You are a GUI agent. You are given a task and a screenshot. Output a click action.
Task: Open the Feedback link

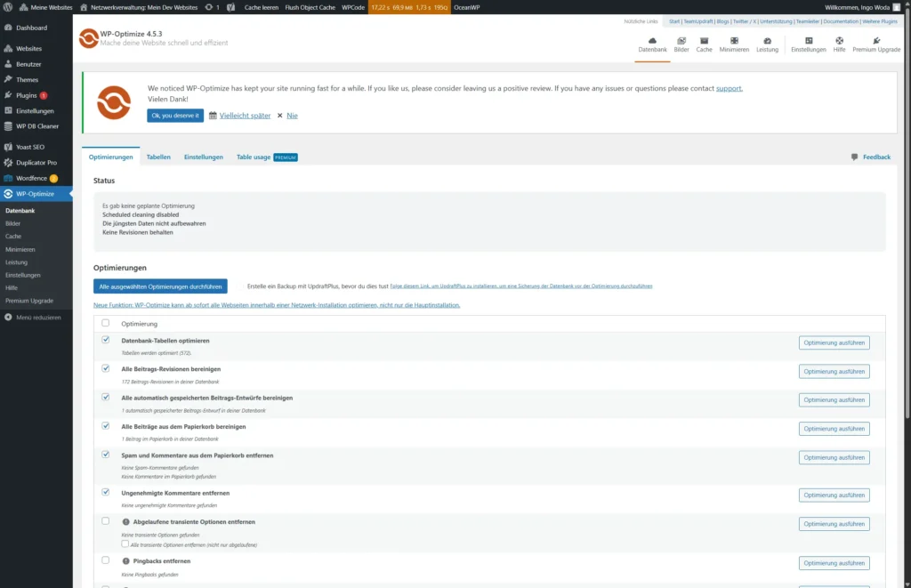click(x=870, y=157)
